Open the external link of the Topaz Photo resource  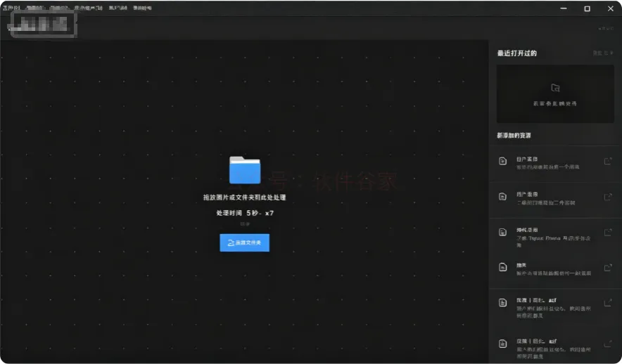(608, 233)
